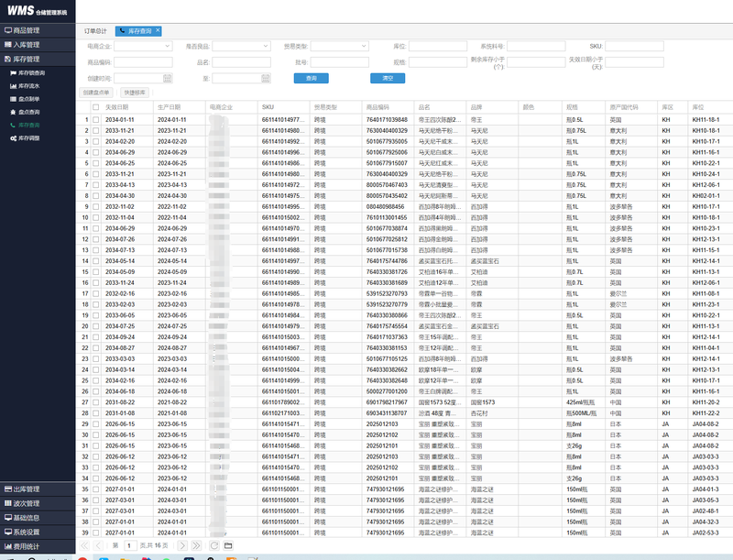Refresh the inventory table
This screenshot has width=733, height=560.
[214, 545]
